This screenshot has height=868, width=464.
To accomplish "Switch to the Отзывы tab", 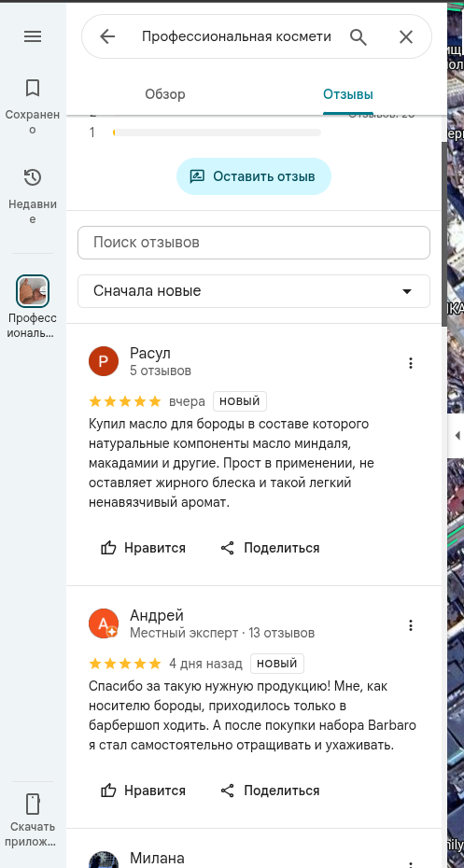I will (348, 94).
